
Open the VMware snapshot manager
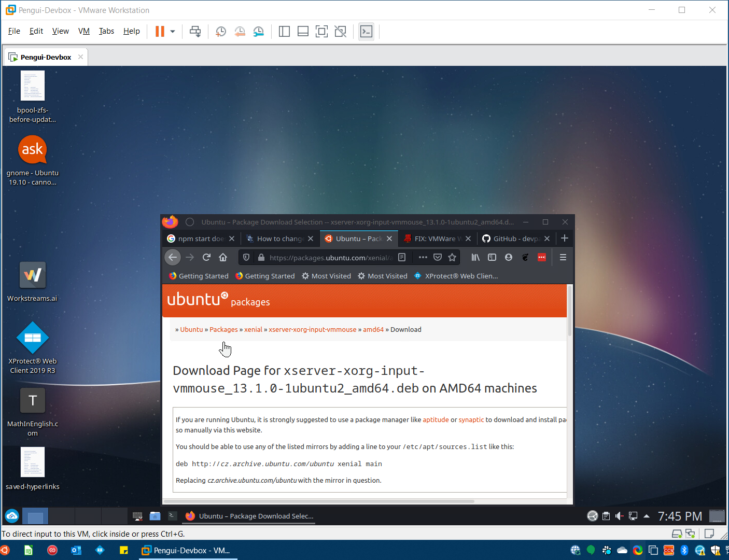pos(258,32)
